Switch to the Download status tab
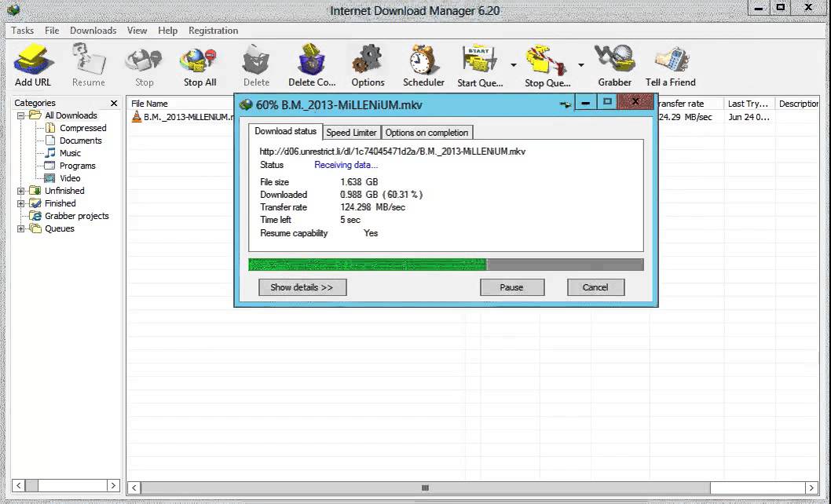 (285, 131)
